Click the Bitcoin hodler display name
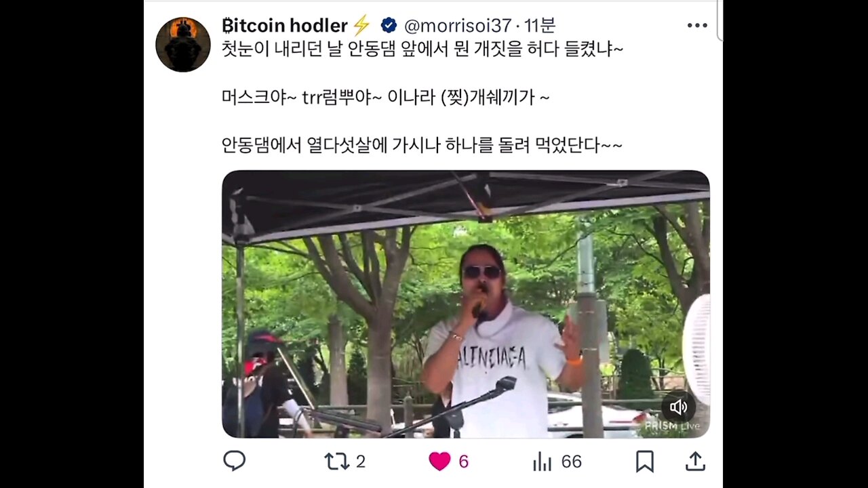The height and width of the screenshot is (488, 868). pos(285,26)
